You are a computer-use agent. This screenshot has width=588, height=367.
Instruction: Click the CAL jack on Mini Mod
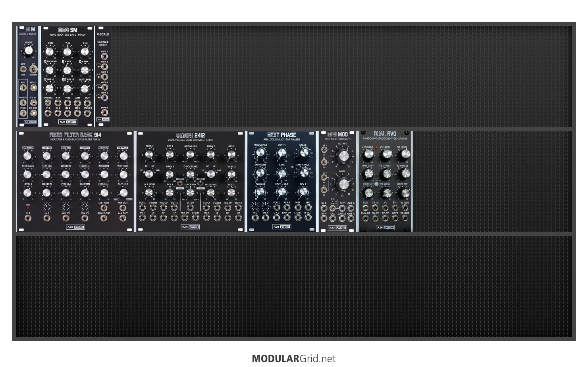(333, 219)
